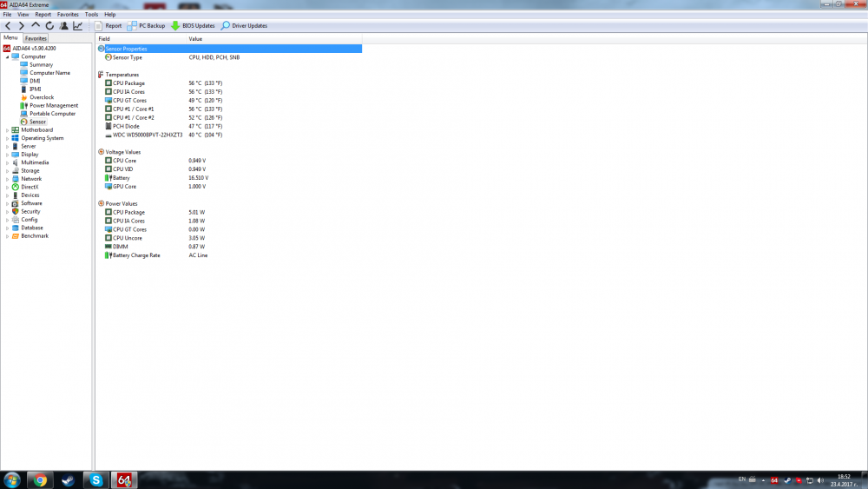868x489 pixels.
Task: Select the CPU Package temperature row
Action: [x=229, y=83]
